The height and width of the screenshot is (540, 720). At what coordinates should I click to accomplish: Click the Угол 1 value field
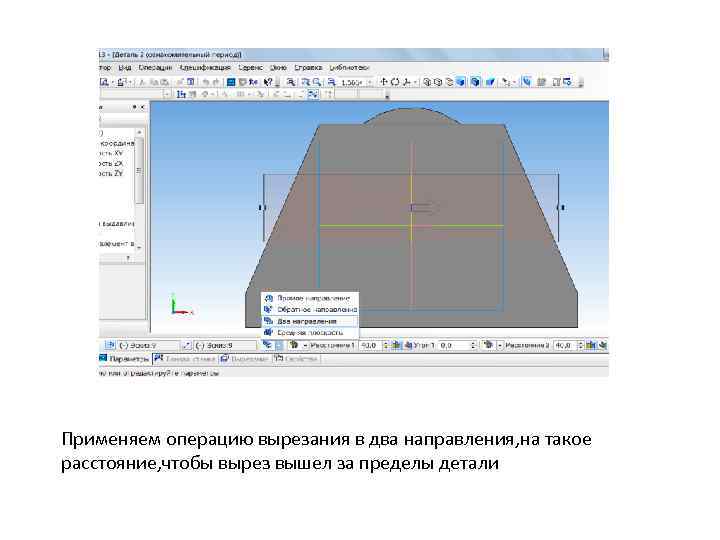[x=454, y=345]
